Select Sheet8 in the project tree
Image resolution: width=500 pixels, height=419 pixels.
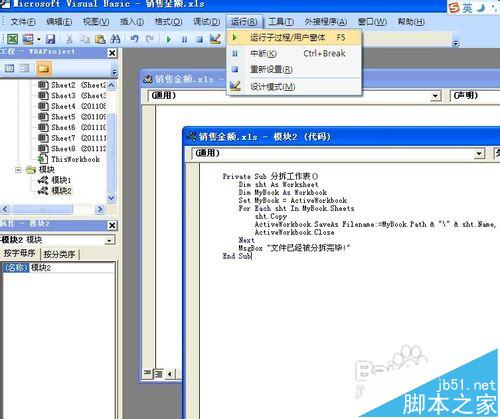(72, 148)
